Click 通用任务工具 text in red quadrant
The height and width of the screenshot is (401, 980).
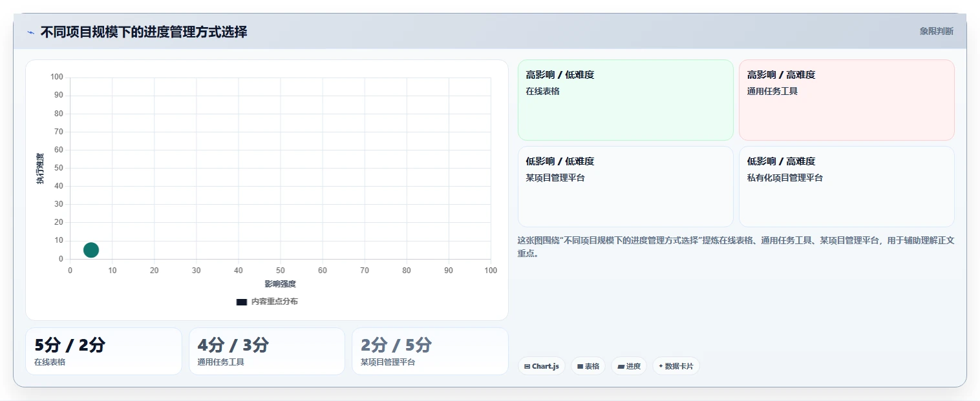click(772, 91)
